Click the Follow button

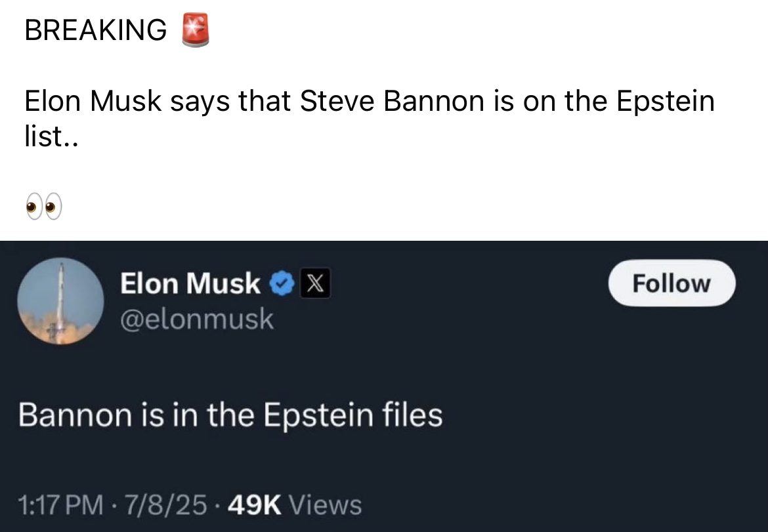672,283
